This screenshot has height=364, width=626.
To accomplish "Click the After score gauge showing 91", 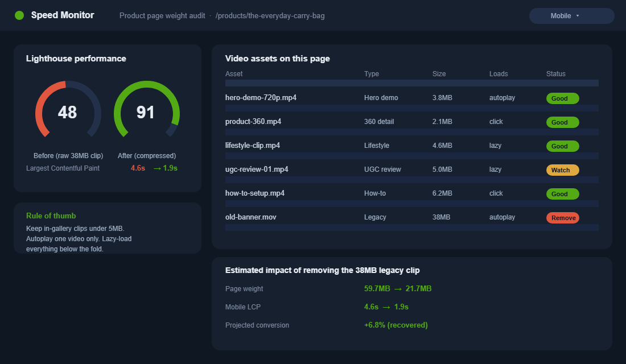I will click(x=146, y=110).
